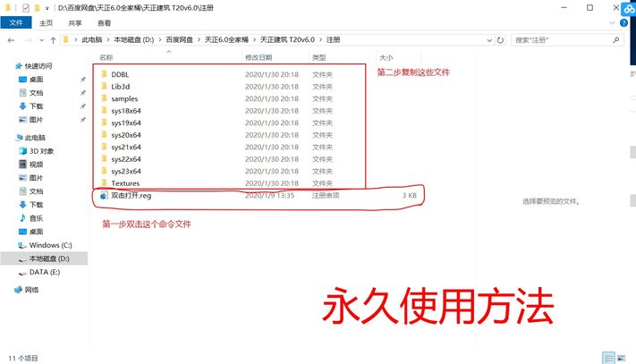Screen dimensions: 636x364
Task: Select the 双击打开.reg file
Action: [x=131, y=195]
